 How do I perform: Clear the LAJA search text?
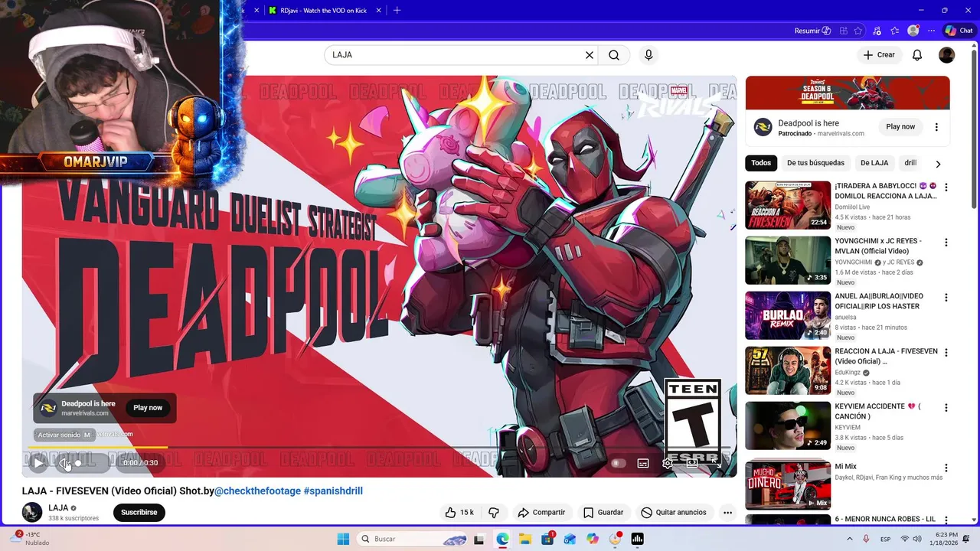click(x=590, y=55)
